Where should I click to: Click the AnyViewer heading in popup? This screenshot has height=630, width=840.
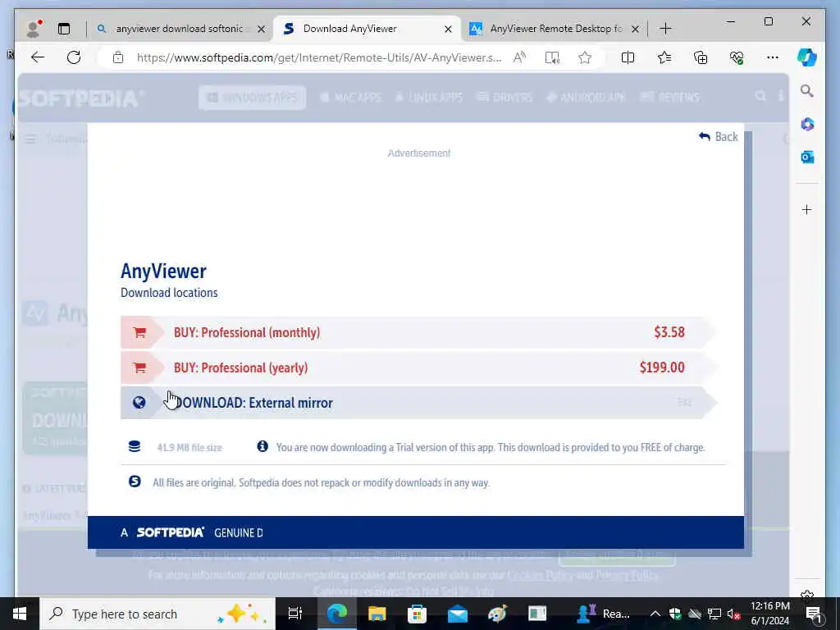tap(163, 271)
